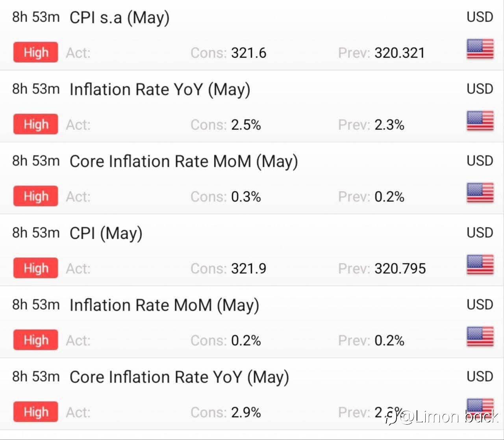This screenshot has width=504, height=440.
Task: Click the previous value 320.795
Action: click(x=400, y=268)
